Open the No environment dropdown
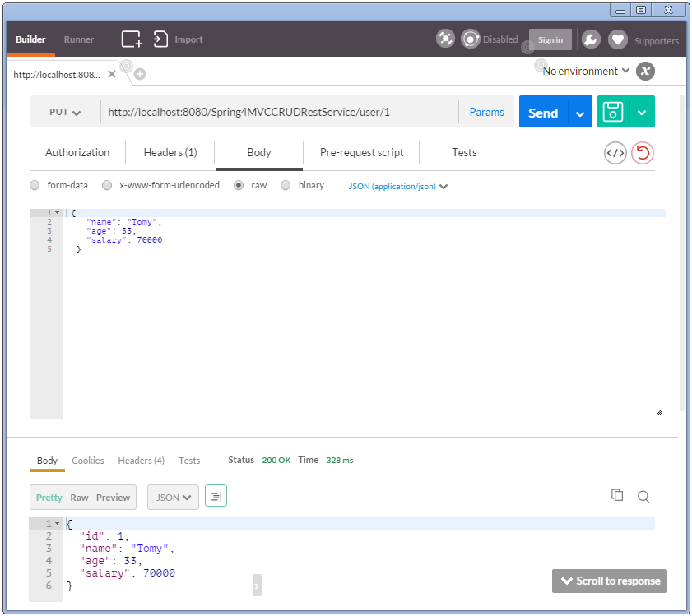The height and width of the screenshot is (616, 692). [x=583, y=71]
